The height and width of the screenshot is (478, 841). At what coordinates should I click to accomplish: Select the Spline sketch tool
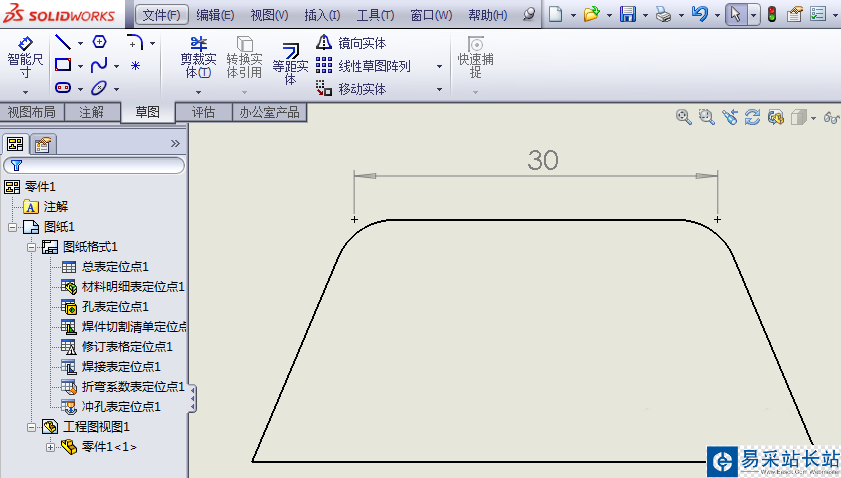99,65
